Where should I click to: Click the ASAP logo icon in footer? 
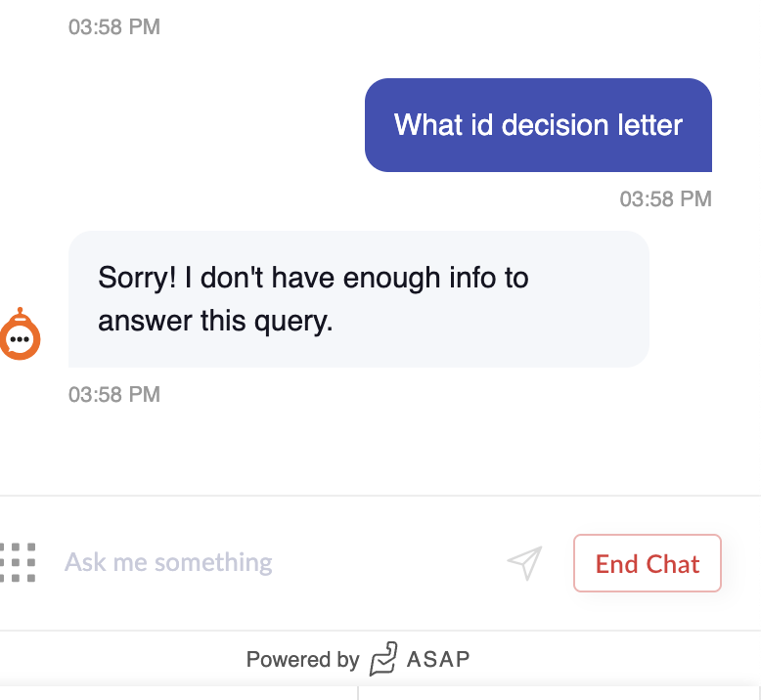coord(383,659)
